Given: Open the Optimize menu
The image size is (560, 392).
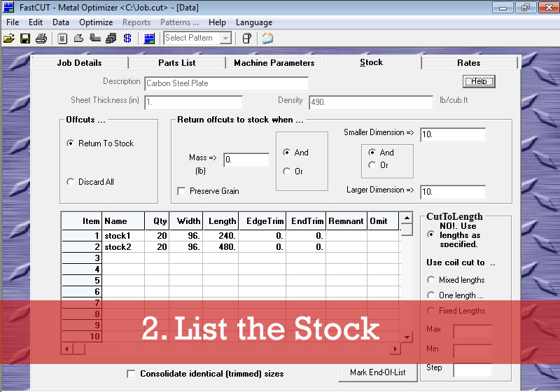Looking at the screenshot, I should 96,22.
